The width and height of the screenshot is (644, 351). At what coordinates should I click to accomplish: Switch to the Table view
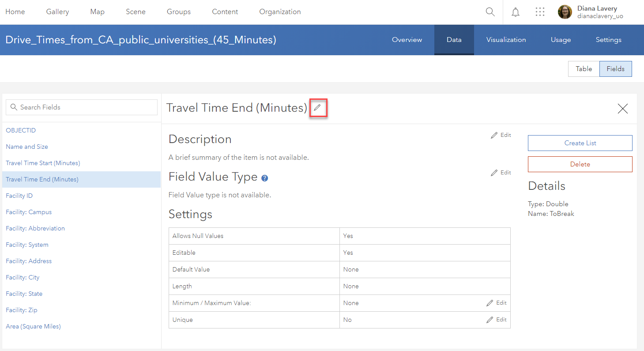(x=584, y=68)
